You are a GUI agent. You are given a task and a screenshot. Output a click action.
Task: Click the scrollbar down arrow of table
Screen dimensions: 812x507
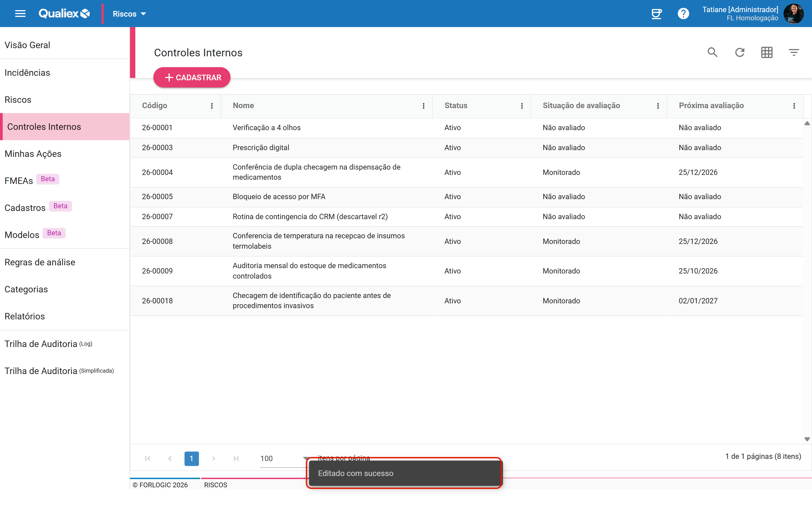coord(807,439)
